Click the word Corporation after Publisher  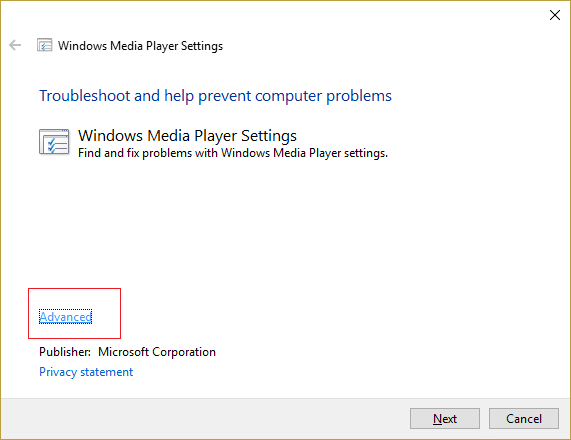[184, 352]
